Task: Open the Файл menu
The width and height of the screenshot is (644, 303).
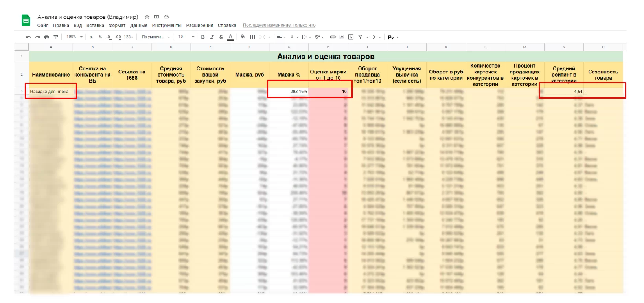Action: tap(43, 26)
